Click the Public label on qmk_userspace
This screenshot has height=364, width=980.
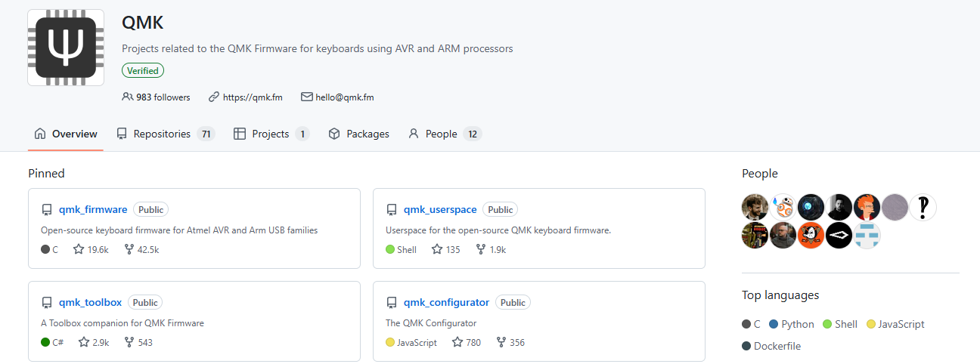pos(501,209)
